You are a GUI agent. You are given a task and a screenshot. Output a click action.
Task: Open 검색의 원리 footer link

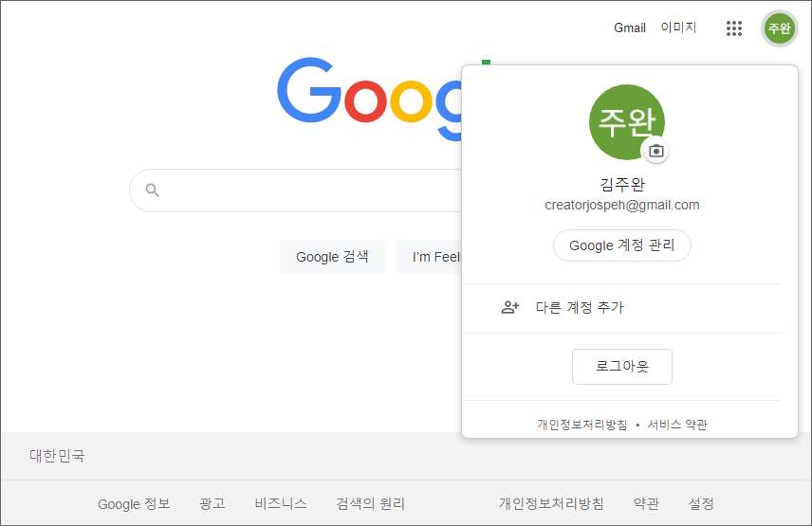(370, 504)
